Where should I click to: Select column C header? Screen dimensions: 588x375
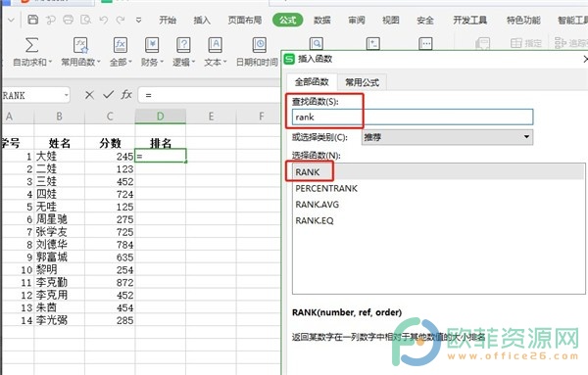click(x=110, y=117)
